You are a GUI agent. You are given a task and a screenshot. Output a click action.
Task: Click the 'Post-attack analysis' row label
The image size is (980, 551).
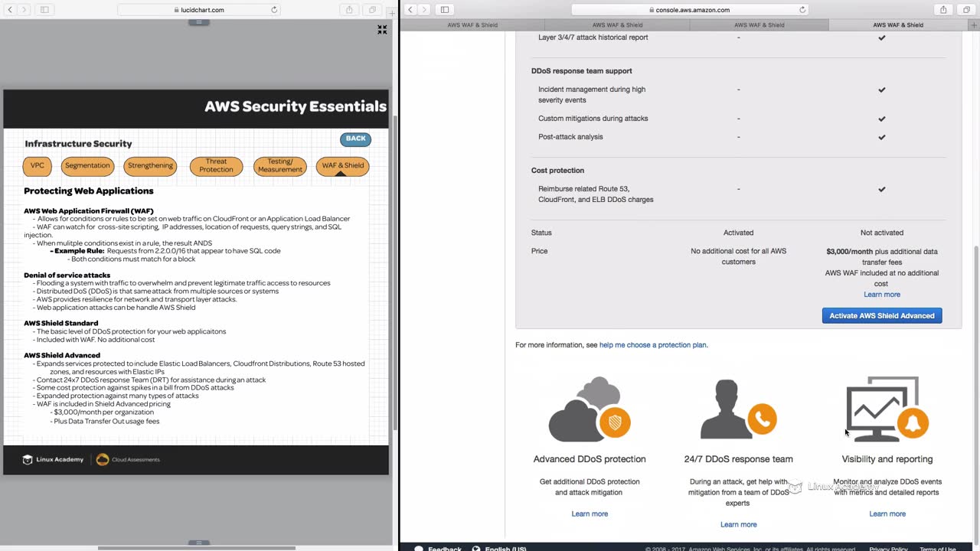570,137
